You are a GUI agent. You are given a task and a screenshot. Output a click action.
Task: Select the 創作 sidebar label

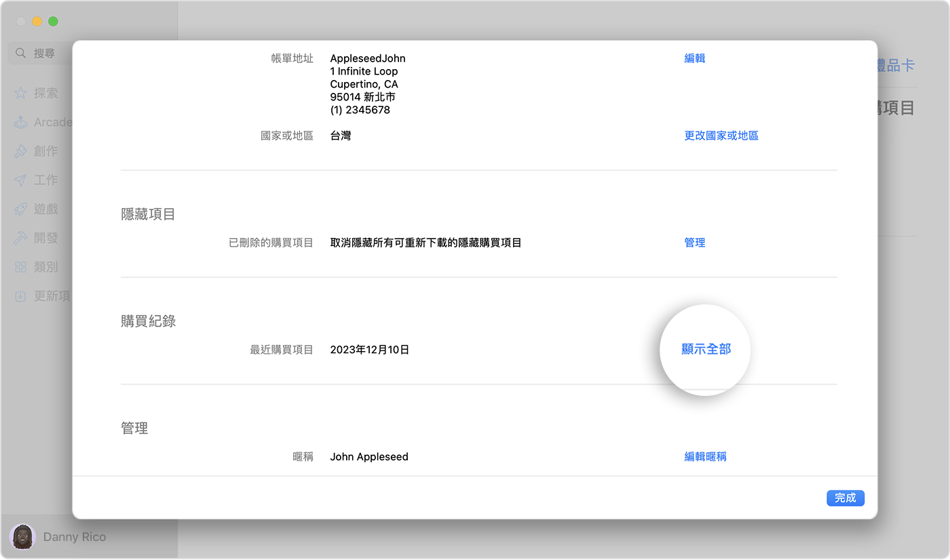coord(46,151)
